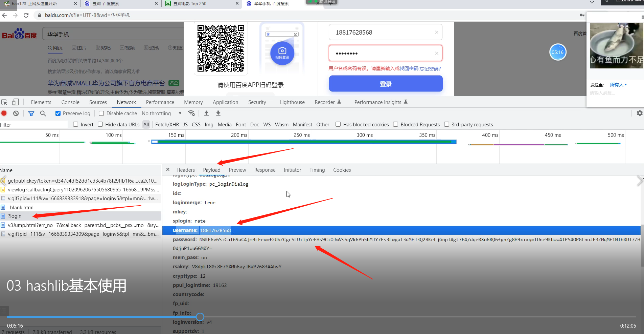This screenshot has width=644, height=334.
Task: Stop recording the network log
Action: click(4, 113)
